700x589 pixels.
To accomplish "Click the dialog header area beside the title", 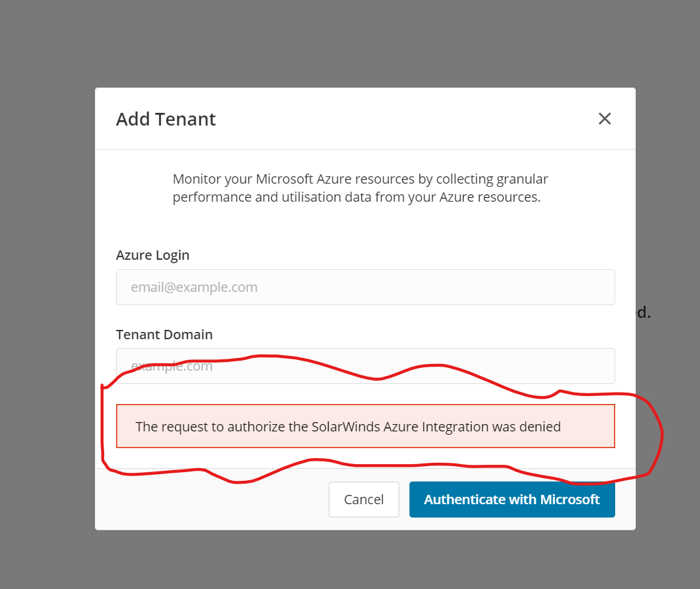I will [401, 119].
